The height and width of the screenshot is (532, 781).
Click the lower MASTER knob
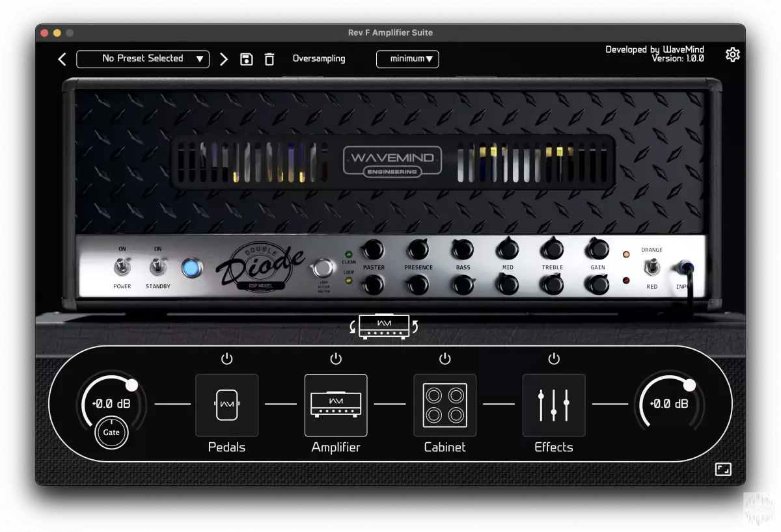(x=374, y=284)
